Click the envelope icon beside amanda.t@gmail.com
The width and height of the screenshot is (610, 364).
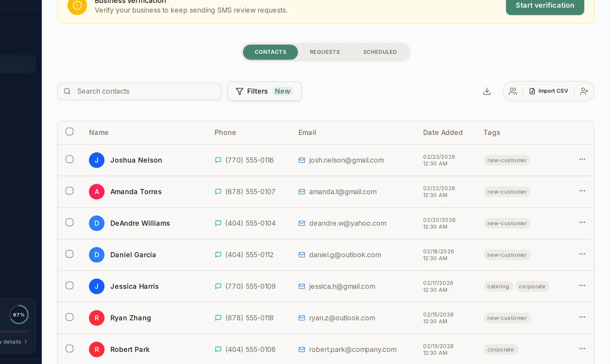(x=302, y=192)
